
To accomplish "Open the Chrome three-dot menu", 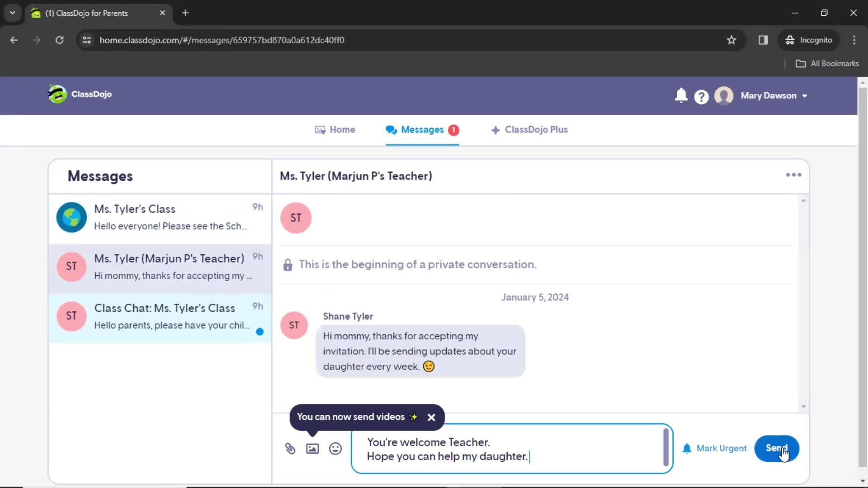I will [x=854, y=40].
